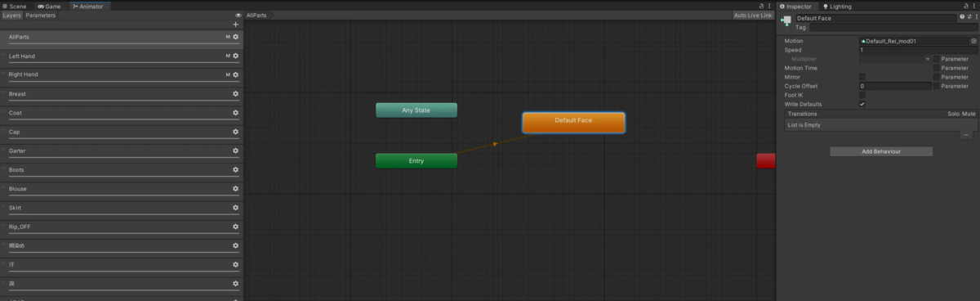Image resolution: width=980 pixels, height=301 pixels.
Task: Select the Any State node
Action: 416,110
